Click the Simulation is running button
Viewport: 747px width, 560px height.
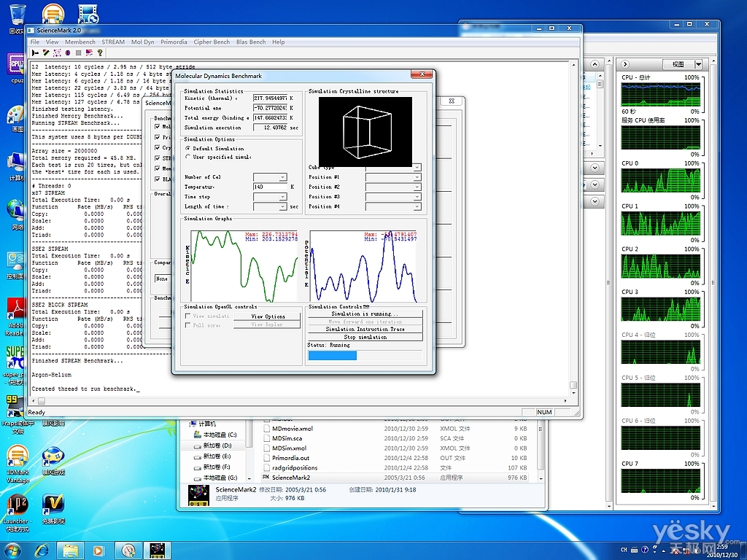tap(365, 314)
